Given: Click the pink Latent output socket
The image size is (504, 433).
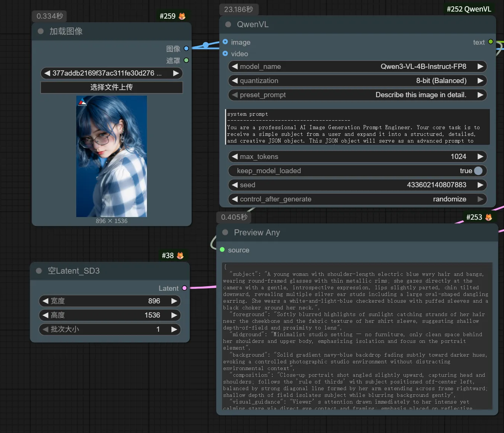Looking at the screenshot, I should [184, 288].
